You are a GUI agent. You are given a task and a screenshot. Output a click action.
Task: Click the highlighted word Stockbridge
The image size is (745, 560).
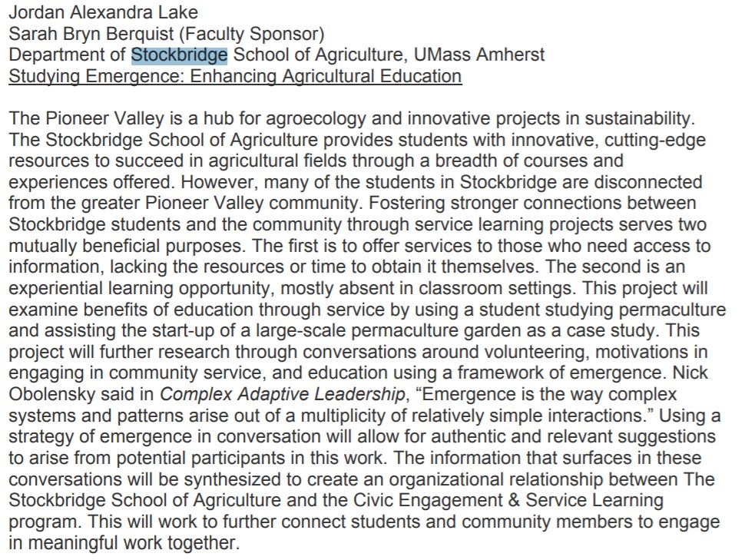point(179,55)
